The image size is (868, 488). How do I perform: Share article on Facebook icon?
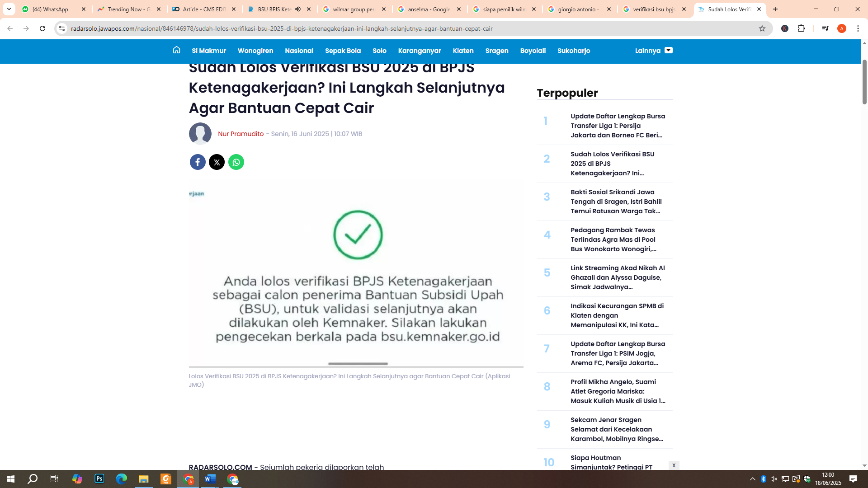pos(198,162)
